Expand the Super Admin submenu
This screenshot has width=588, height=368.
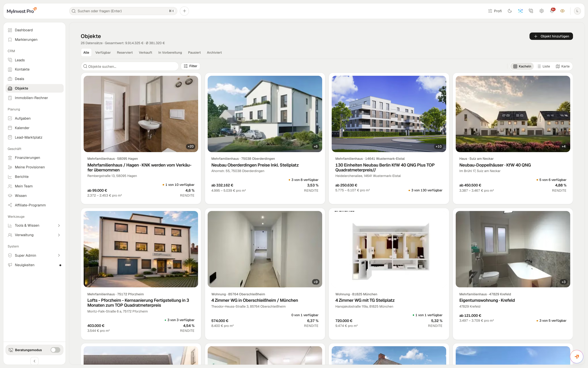pos(34,255)
